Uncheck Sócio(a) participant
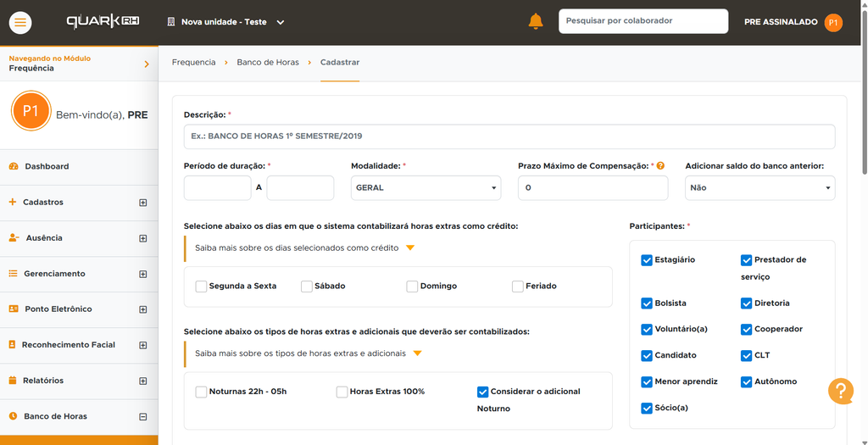This screenshot has width=868, height=445. tap(647, 409)
